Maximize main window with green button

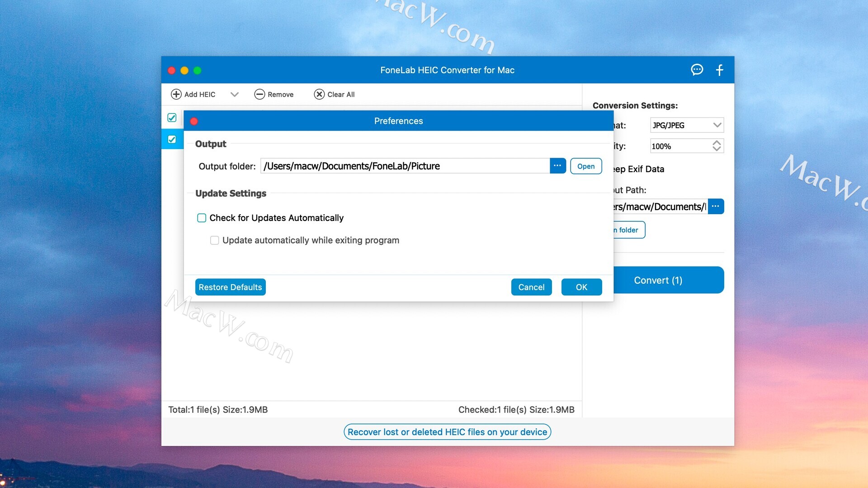click(x=197, y=70)
